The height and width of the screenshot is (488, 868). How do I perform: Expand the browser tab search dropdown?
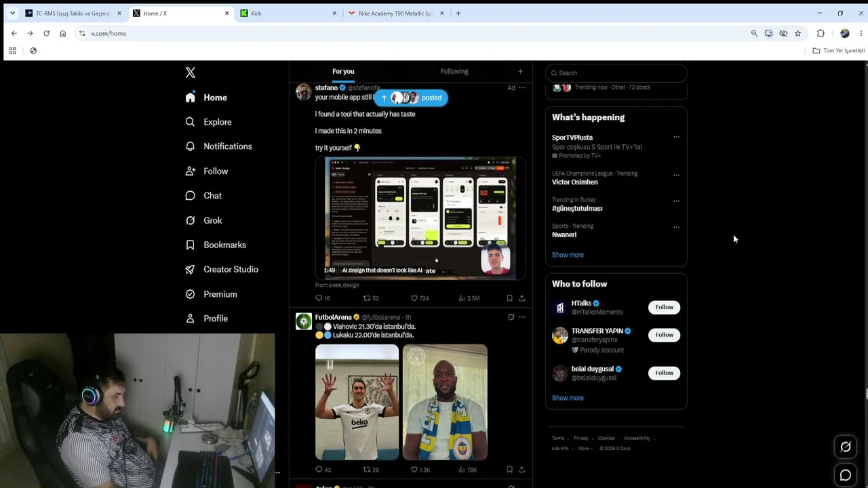[12, 13]
